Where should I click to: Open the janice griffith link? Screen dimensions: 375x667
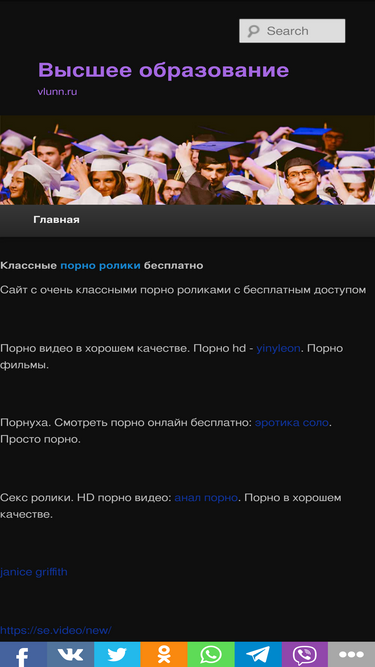tap(34, 572)
